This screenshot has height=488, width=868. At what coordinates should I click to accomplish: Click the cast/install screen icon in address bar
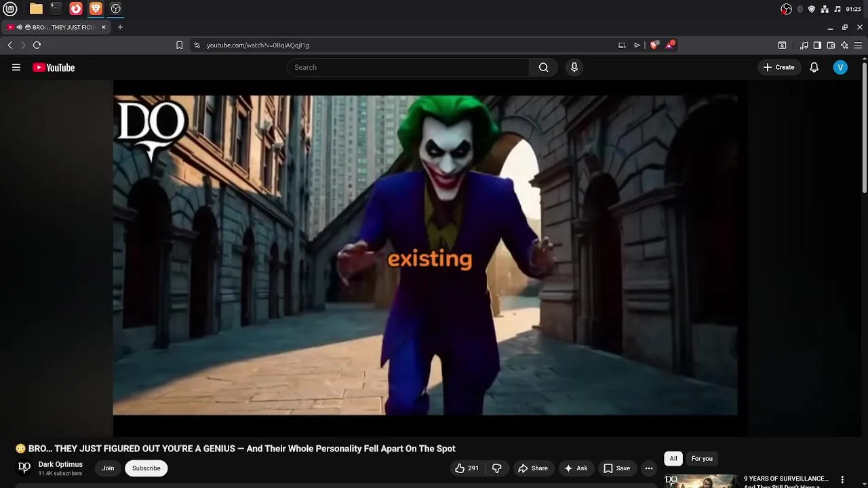[x=622, y=45]
